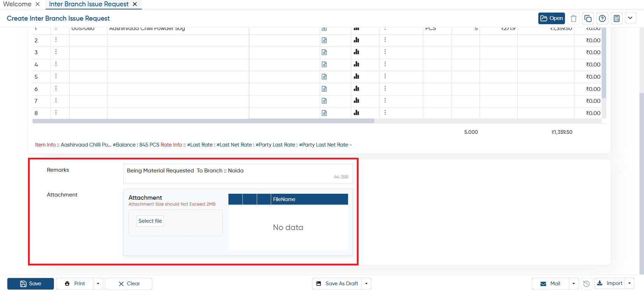Image resolution: width=644 pixels, height=292 pixels.
Task: Click the total amount ₹1,359.50
Action: tap(562, 132)
